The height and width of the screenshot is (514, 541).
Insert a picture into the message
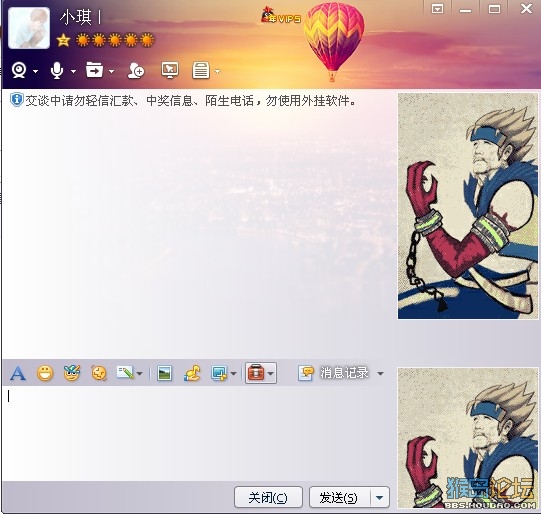point(164,373)
